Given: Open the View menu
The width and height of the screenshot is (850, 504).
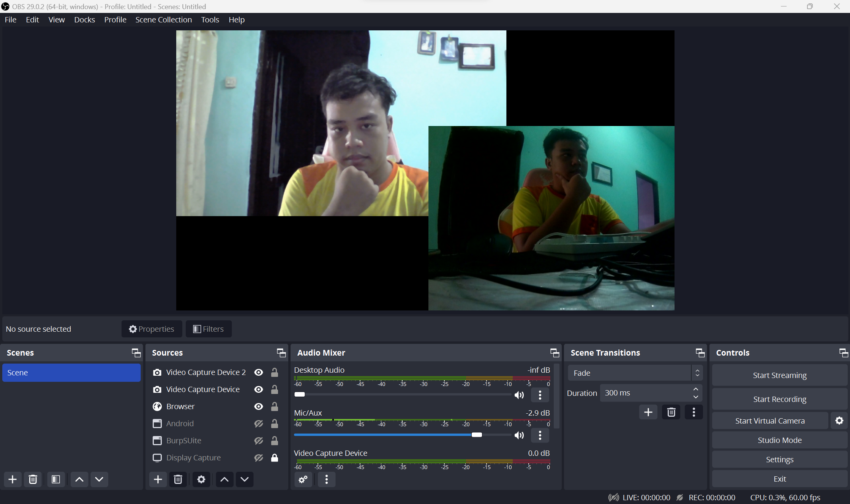Looking at the screenshot, I should pos(57,20).
